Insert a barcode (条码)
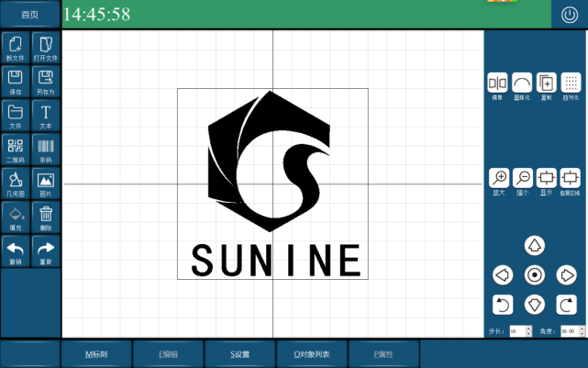588x368 pixels. [x=46, y=150]
